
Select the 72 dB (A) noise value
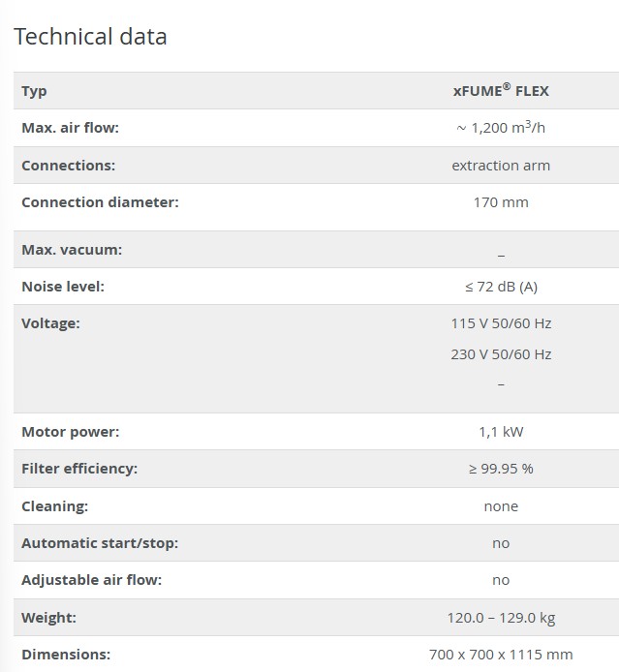501,287
